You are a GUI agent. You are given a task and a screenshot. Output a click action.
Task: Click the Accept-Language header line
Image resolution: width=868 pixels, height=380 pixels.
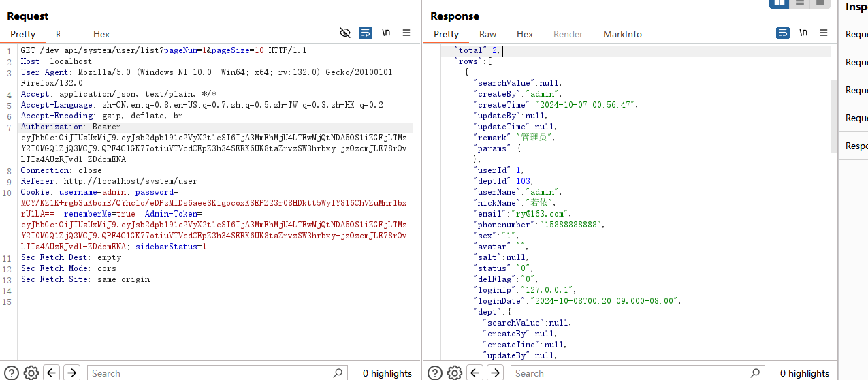click(x=202, y=105)
